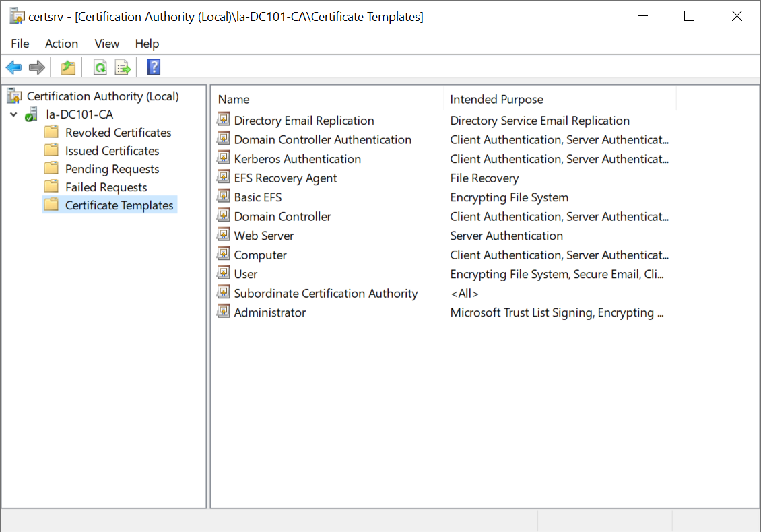Click the Back arrow toolbar icon
This screenshot has height=532, width=761.
[13, 67]
